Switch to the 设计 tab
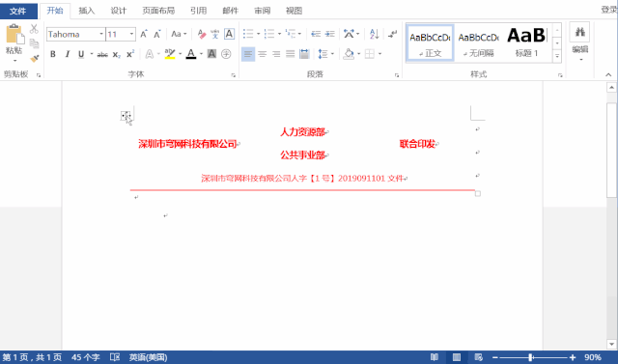Viewport: 618px width, 364px height. (x=118, y=11)
